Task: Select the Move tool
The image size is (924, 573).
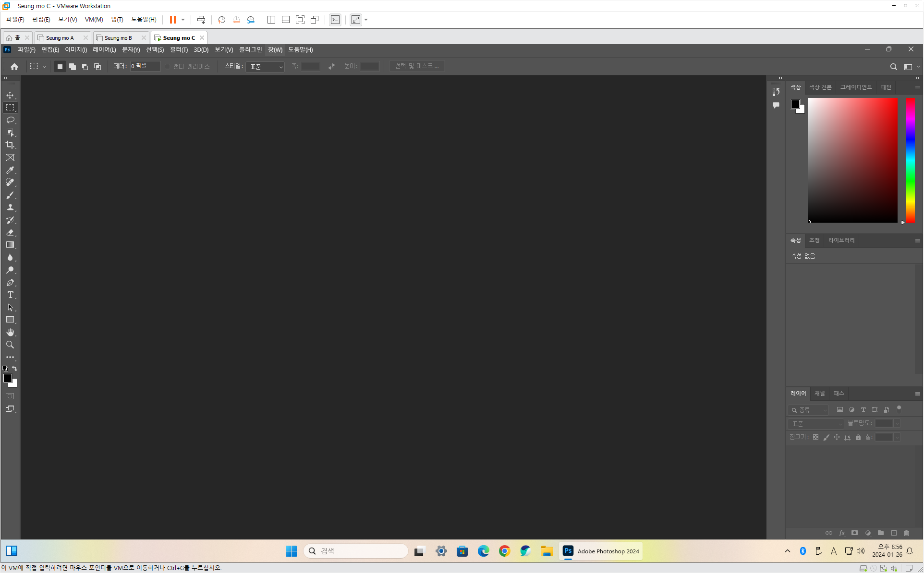Action: click(x=10, y=95)
